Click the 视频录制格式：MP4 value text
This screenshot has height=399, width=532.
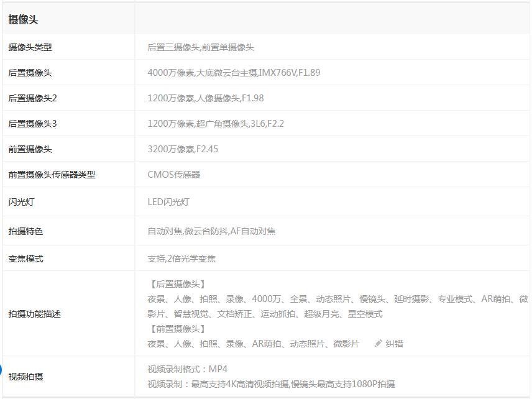(188, 368)
